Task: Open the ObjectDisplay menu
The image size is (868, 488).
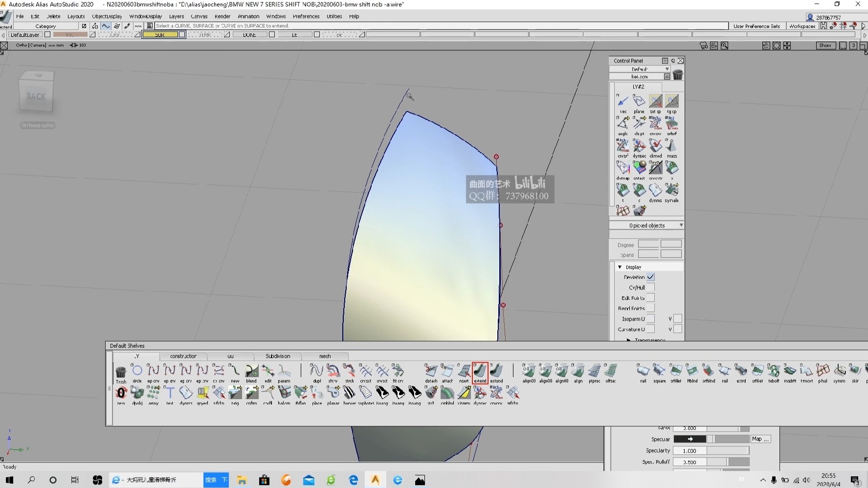Action: pos(107,16)
